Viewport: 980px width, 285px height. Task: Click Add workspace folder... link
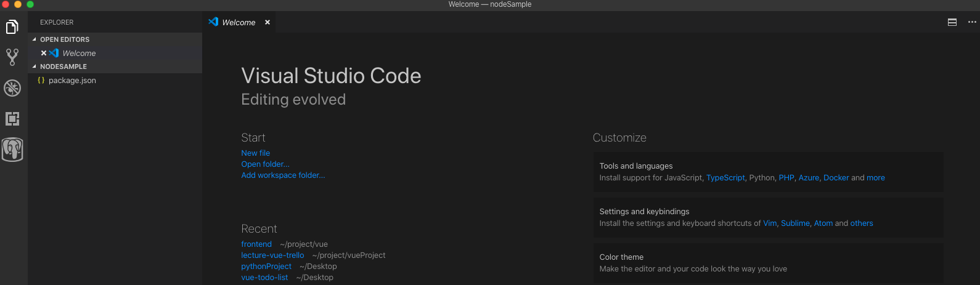click(x=283, y=175)
